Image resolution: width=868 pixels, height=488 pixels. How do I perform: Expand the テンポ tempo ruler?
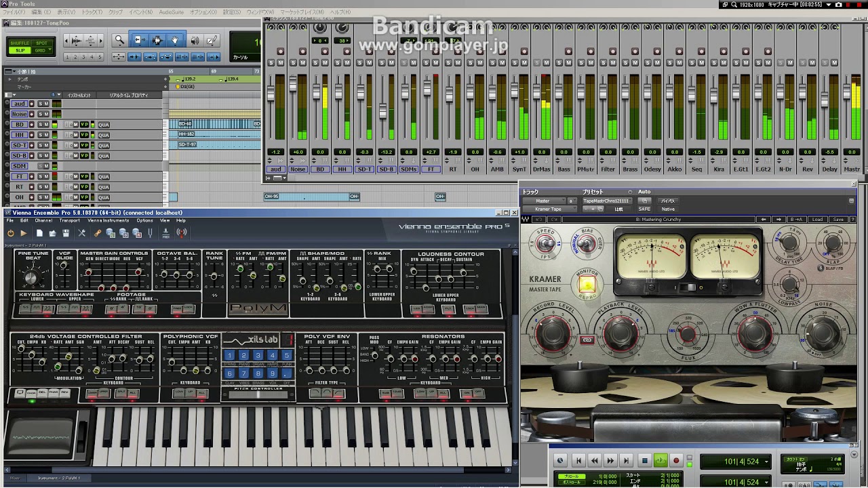point(9,79)
